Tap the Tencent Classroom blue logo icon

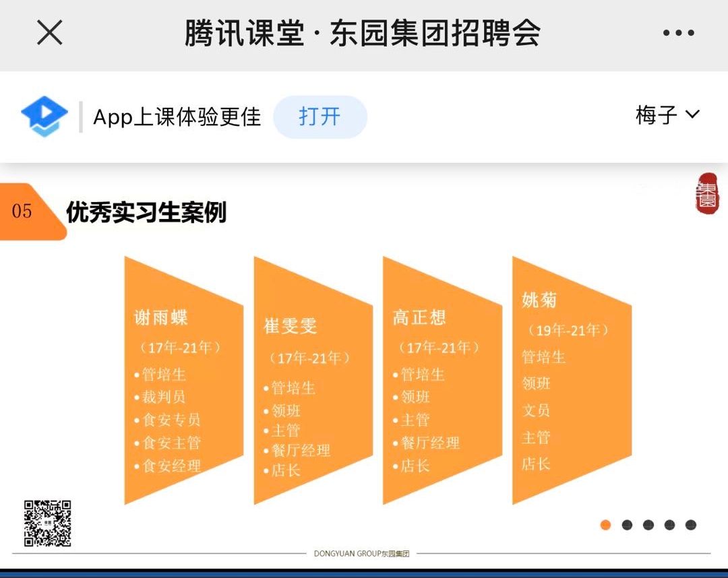(x=44, y=117)
